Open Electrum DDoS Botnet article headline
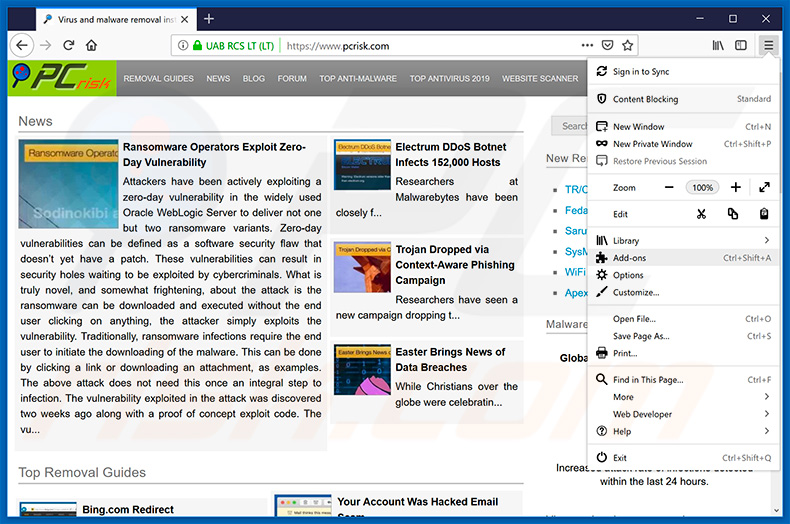 coord(450,154)
